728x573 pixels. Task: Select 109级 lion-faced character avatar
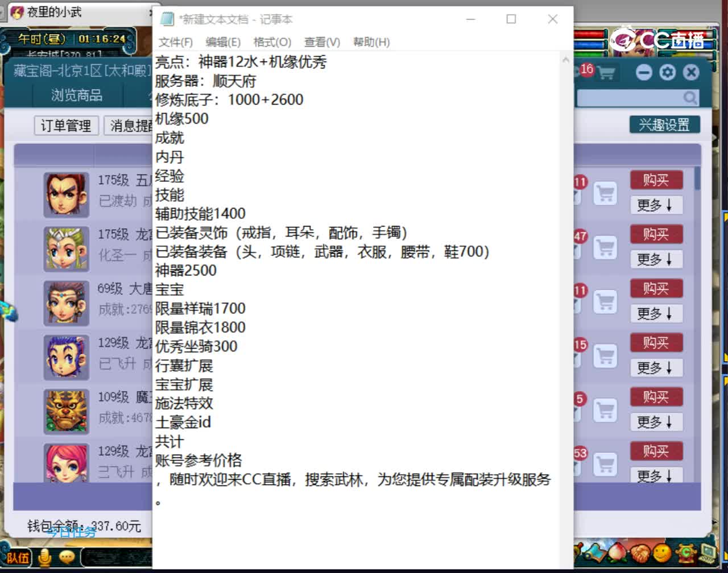tap(66, 411)
